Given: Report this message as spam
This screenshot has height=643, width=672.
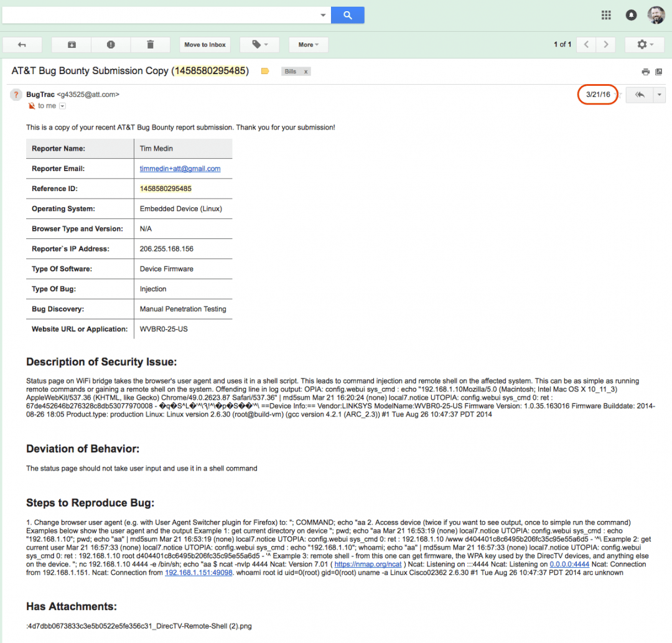Looking at the screenshot, I should pos(111,45).
